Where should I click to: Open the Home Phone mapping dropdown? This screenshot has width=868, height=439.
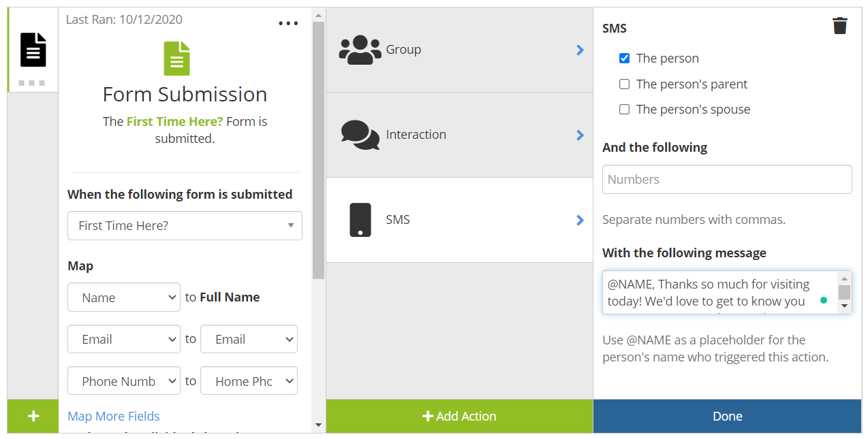249,381
